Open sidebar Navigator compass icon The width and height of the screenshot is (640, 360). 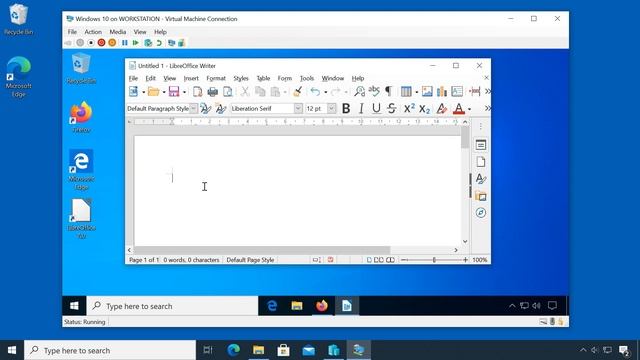(481, 213)
